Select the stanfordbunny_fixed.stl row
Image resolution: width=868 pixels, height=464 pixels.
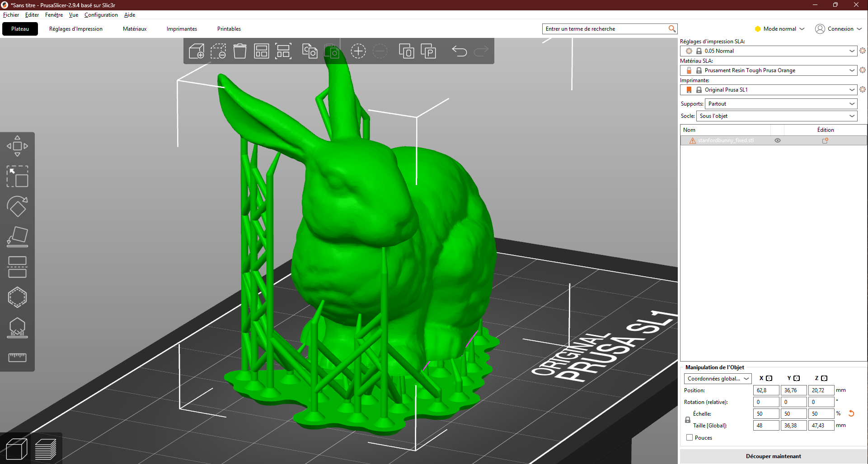[x=773, y=141]
